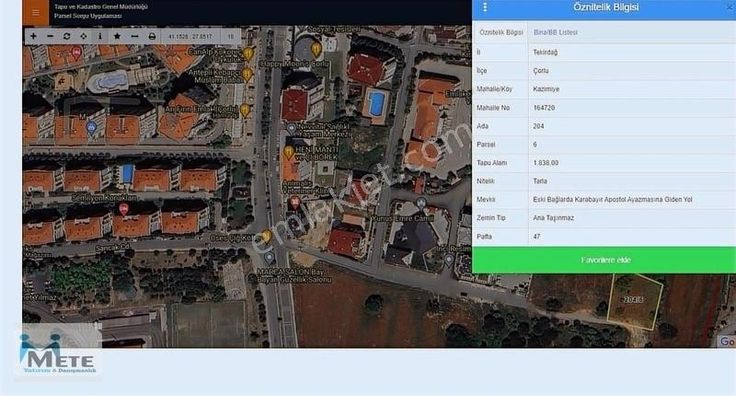This screenshot has height=396, width=736.
Task: Click the star favorites icon
Action: click(x=117, y=36)
